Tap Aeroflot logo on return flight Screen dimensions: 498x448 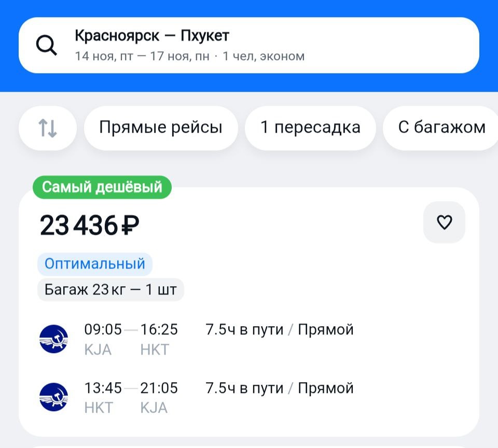[x=53, y=397]
